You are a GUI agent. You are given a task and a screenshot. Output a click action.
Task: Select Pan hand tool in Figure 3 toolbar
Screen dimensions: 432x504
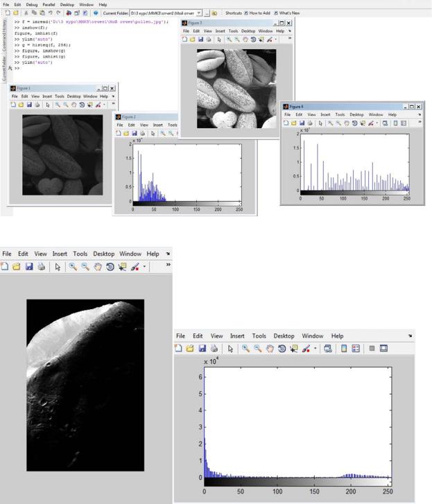[x=245, y=40]
